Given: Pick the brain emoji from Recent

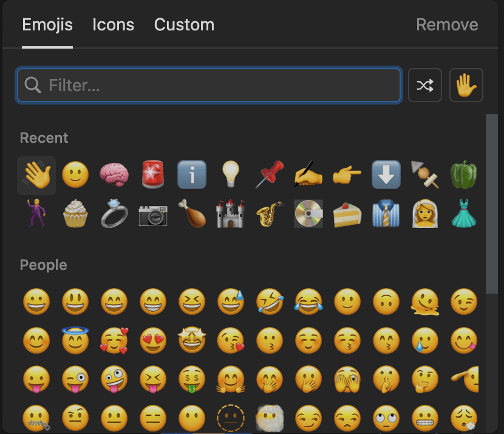Looking at the screenshot, I should (114, 174).
